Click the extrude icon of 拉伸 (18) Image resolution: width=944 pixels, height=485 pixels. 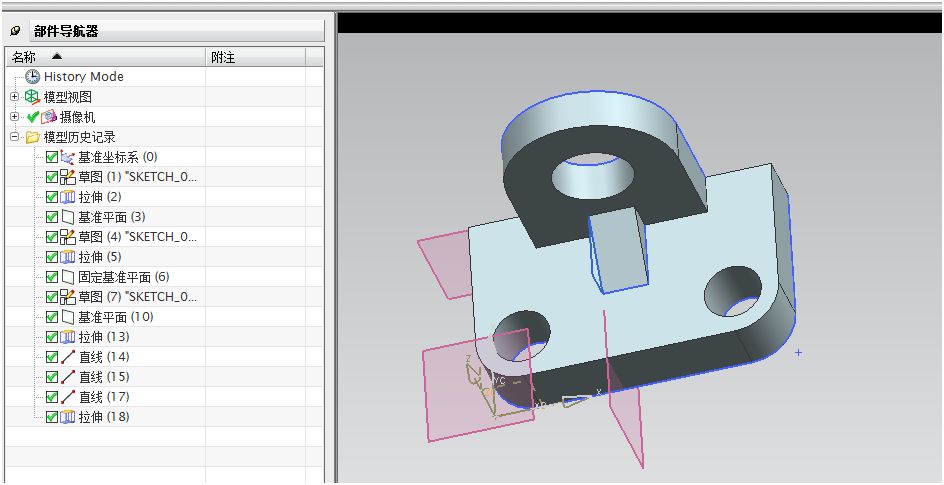pos(67,416)
